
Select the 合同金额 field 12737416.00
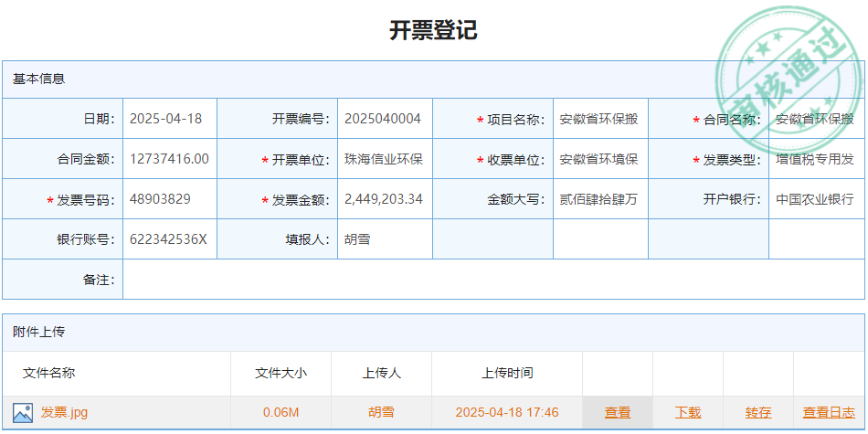tap(169, 159)
